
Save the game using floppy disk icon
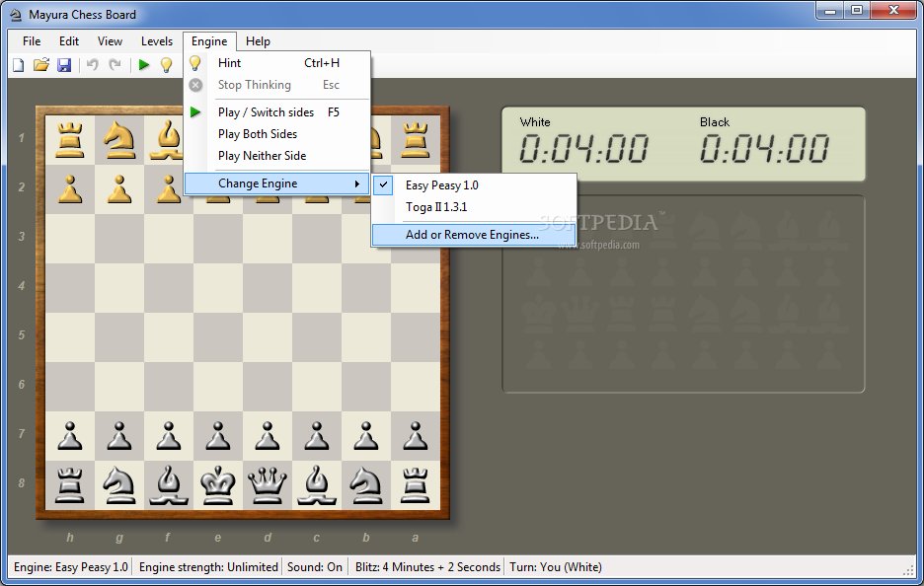point(63,65)
